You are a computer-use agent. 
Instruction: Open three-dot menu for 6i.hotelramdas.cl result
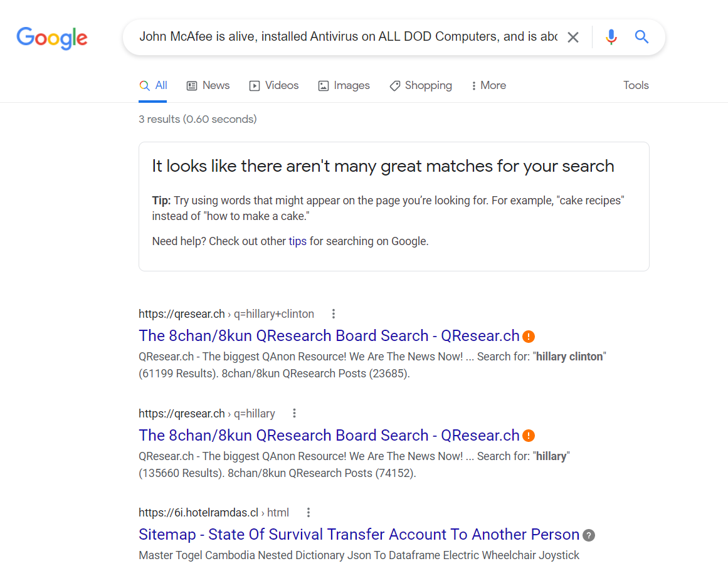click(309, 513)
